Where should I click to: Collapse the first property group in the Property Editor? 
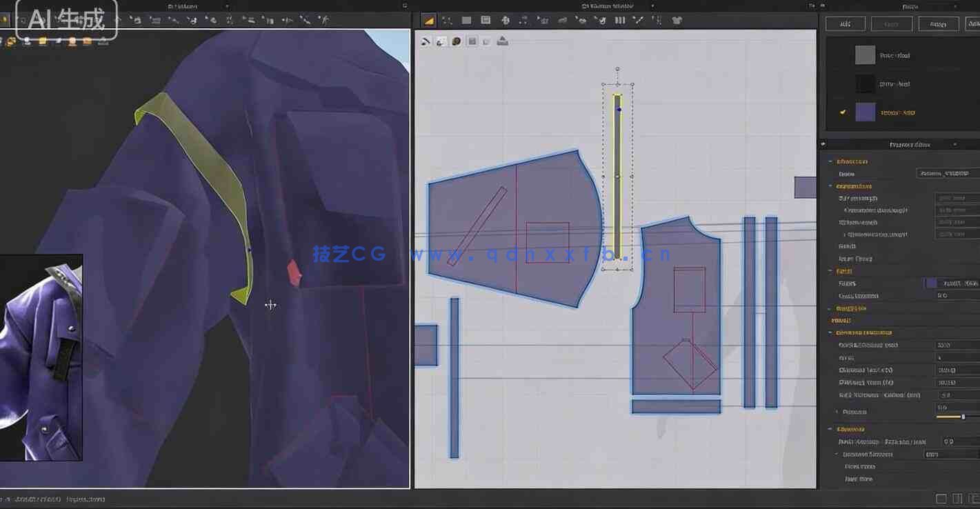pyautogui.click(x=830, y=161)
